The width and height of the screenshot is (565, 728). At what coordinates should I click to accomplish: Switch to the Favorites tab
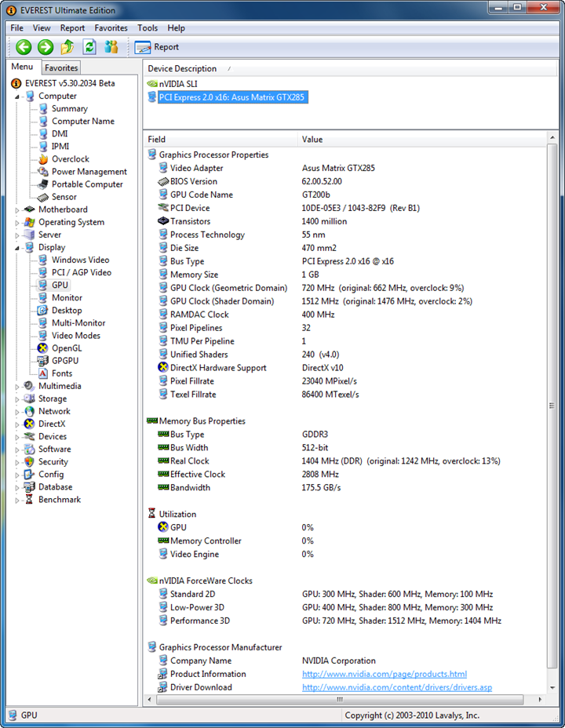tap(61, 67)
